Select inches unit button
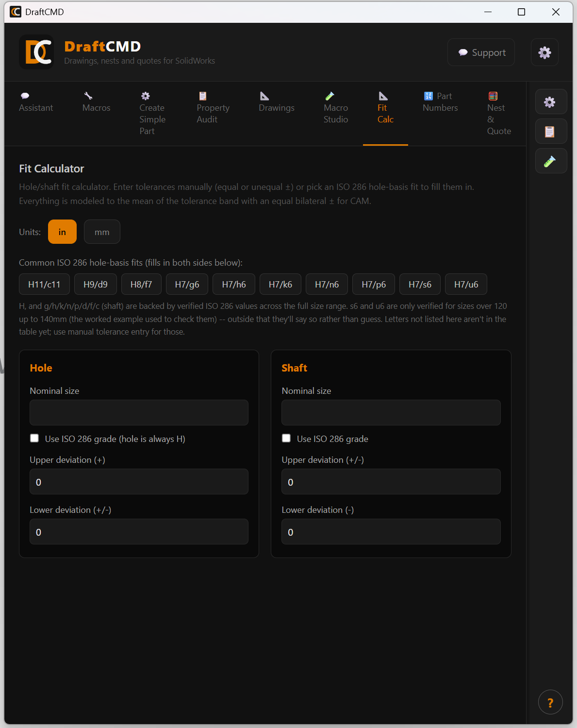Screen dimensions: 577x728 [62, 232]
